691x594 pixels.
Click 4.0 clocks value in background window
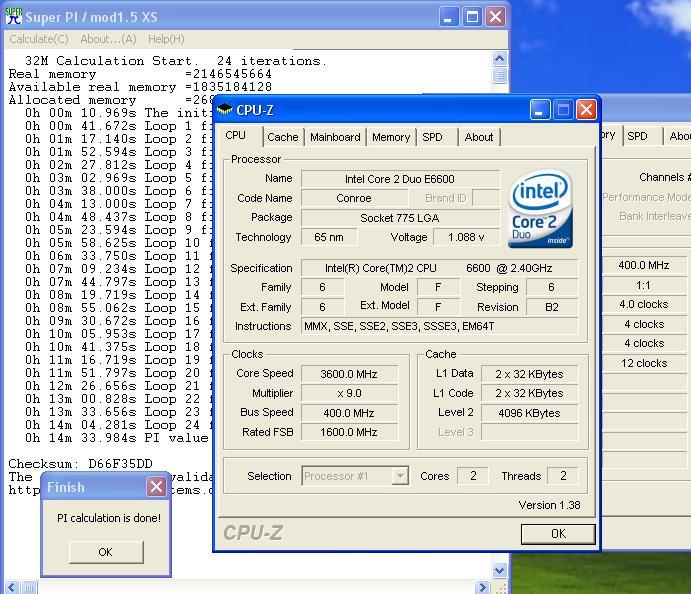643,304
